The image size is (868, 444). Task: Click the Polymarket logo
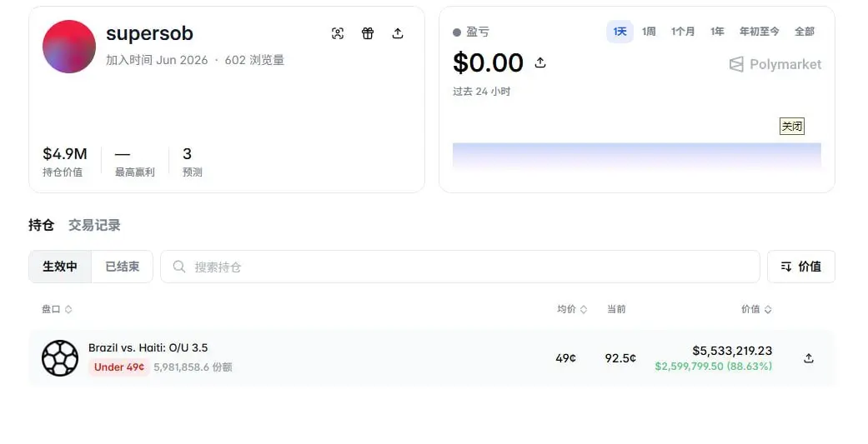775,64
